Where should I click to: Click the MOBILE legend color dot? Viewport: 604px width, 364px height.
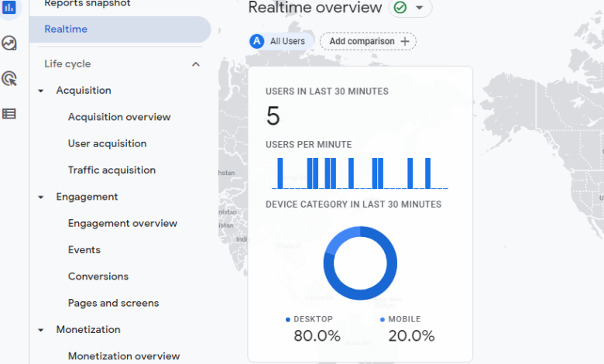click(382, 319)
